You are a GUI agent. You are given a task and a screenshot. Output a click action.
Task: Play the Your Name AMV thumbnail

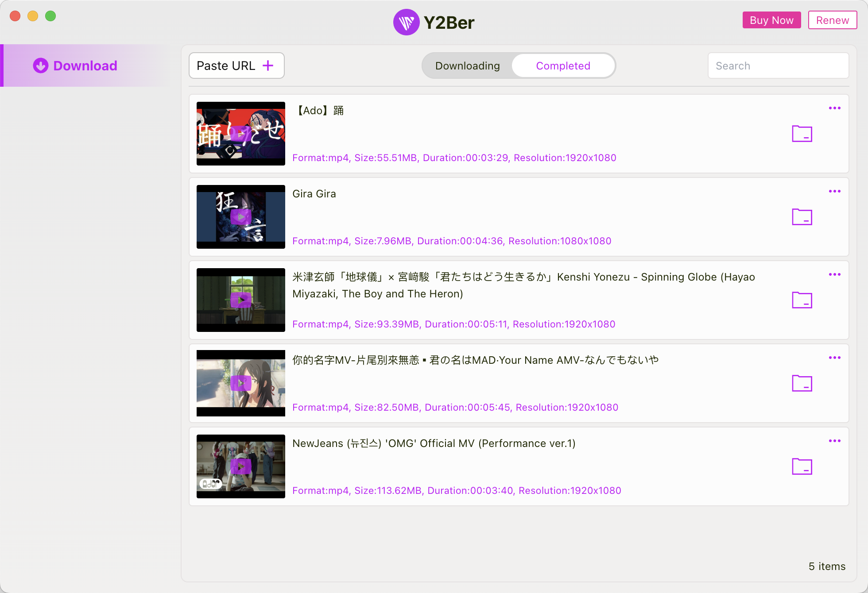coord(241,383)
